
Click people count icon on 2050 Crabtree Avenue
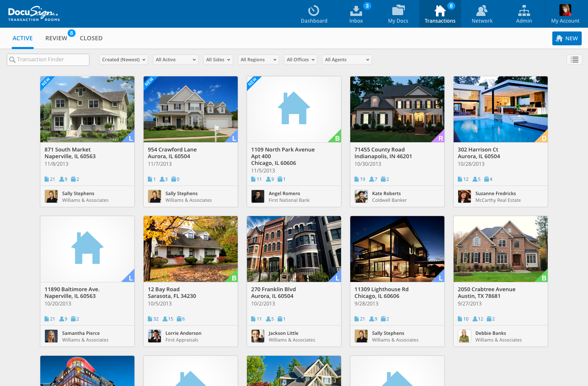tap(475, 319)
